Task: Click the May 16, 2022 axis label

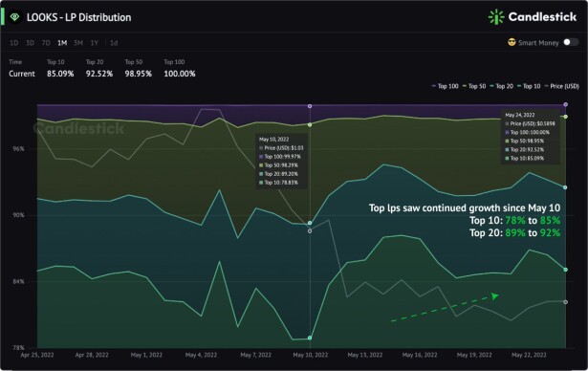Action: 420,355
